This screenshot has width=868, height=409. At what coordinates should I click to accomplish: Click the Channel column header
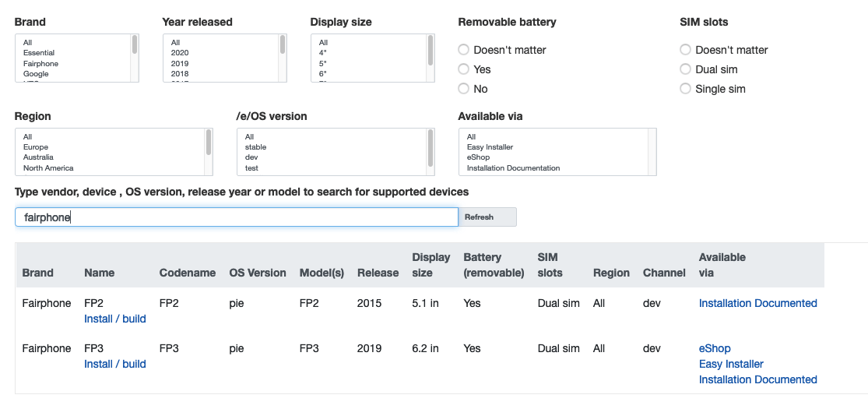[x=664, y=273]
